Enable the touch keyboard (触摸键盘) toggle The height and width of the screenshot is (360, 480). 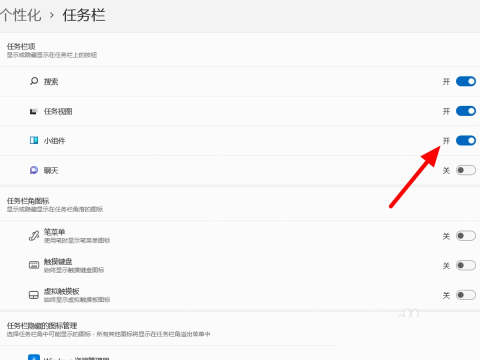pos(466,266)
